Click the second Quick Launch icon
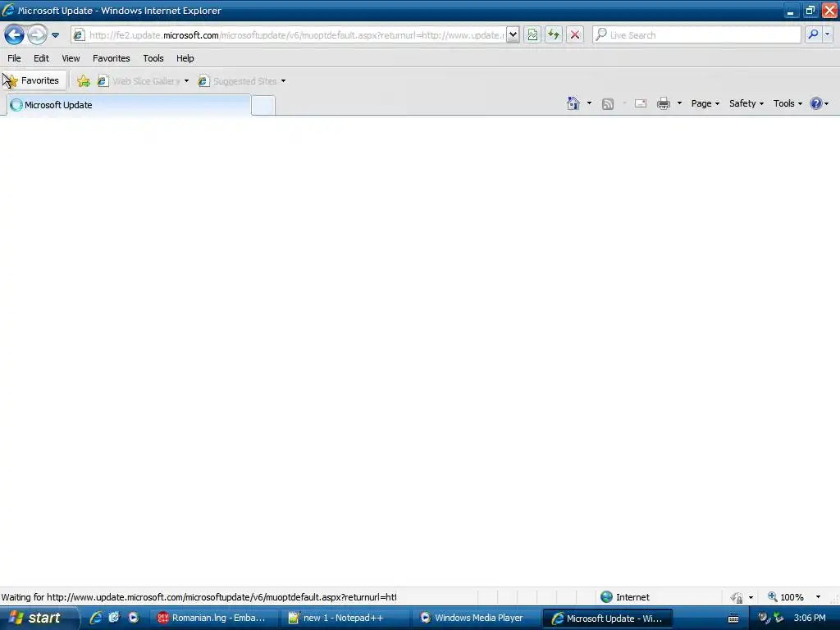840x630 pixels. point(114,618)
